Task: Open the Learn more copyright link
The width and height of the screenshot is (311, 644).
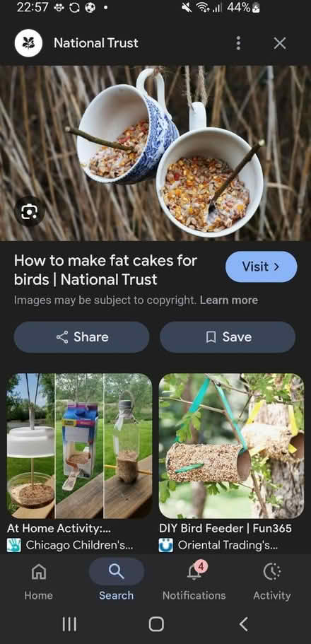Action: pyautogui.click(x=229, y=300)
